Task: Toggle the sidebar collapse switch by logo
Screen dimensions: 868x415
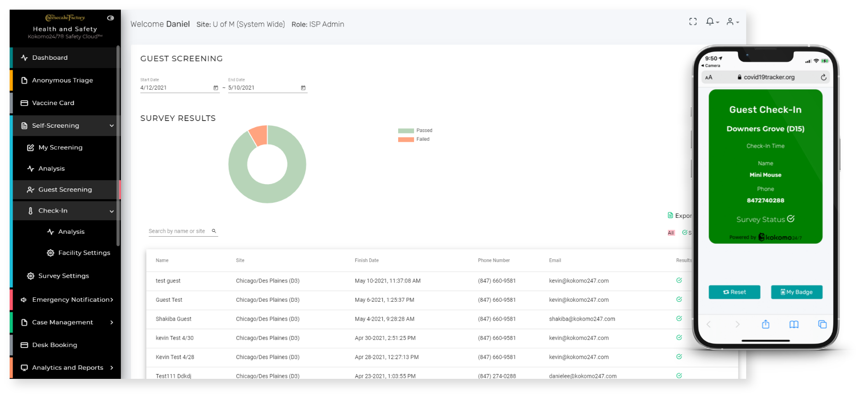Action: [111, 18]
